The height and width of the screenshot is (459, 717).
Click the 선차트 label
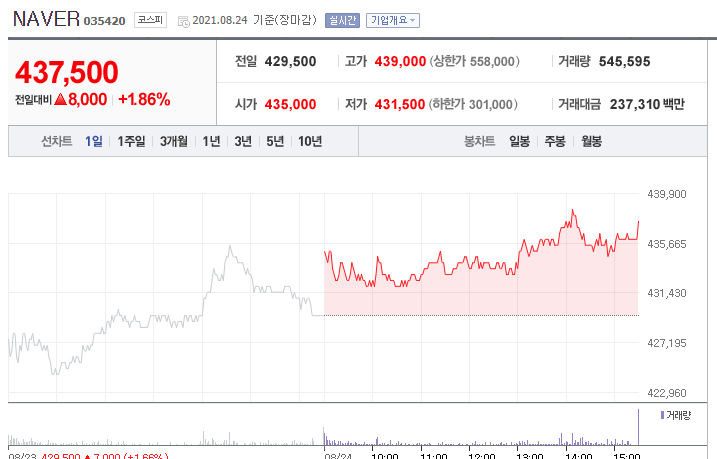(x=57, y=141)
